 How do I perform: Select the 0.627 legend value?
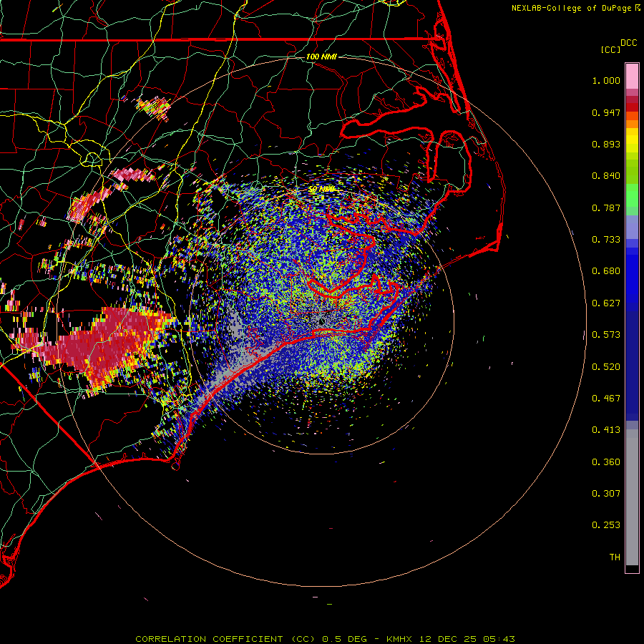pos(606,303)
